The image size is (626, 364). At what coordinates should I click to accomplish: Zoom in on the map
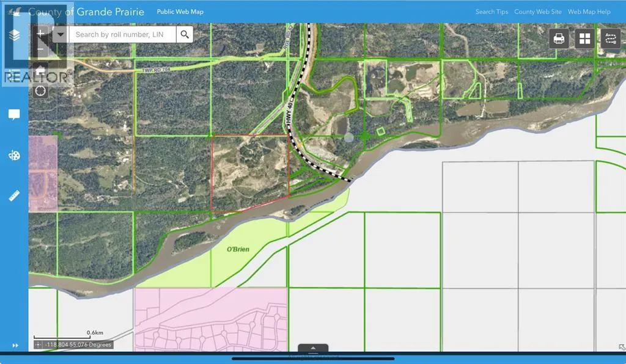pos(41,34)
